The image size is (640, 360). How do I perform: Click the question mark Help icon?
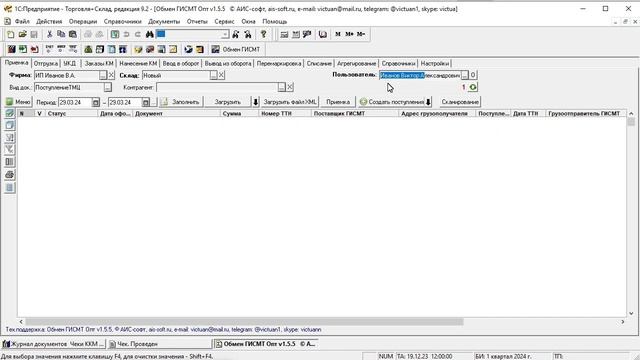pos(264,35)
